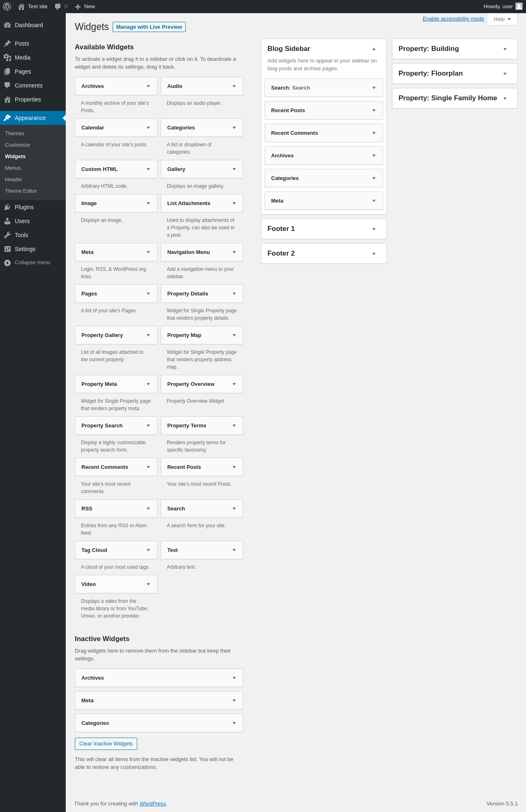Expand Archives widget in Blog Sidebar

(374, 156)
